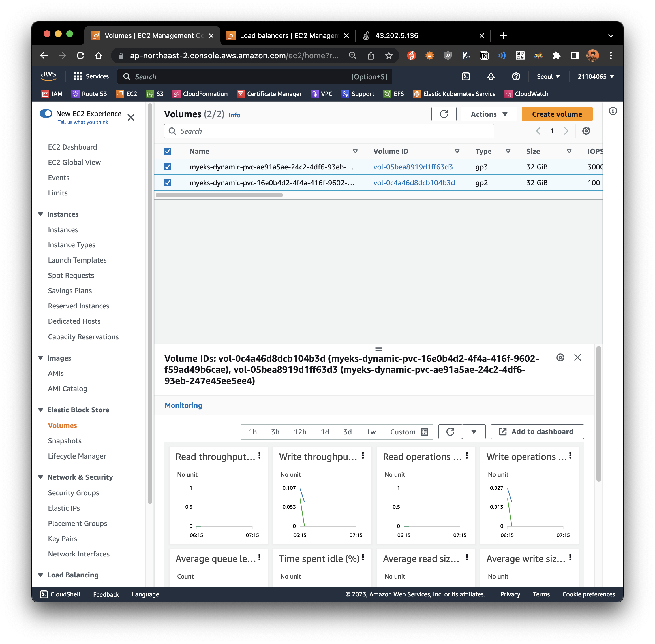Select the Monitoring tab
The image size is (655, 644).
[183, 405]
